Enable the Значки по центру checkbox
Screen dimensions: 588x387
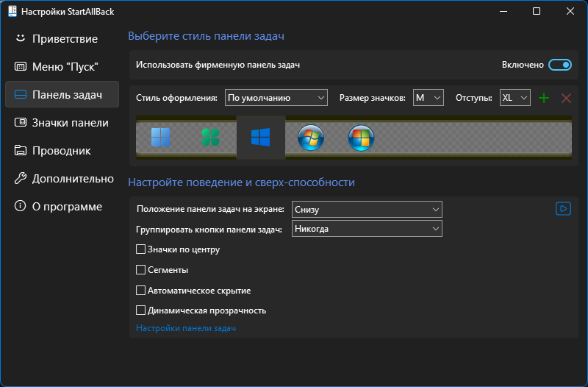coord(140,249)
